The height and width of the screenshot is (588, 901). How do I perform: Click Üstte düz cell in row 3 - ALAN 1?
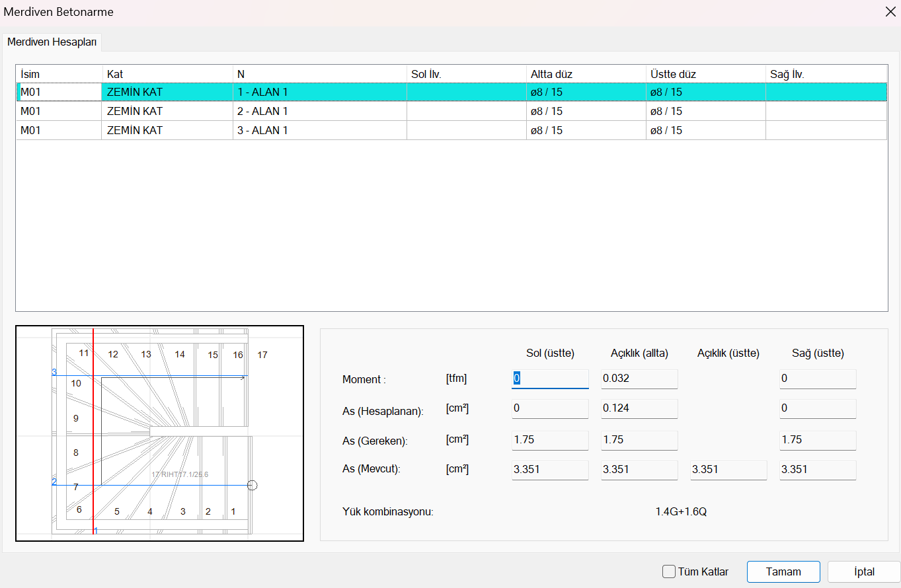[x=706, y=130]
